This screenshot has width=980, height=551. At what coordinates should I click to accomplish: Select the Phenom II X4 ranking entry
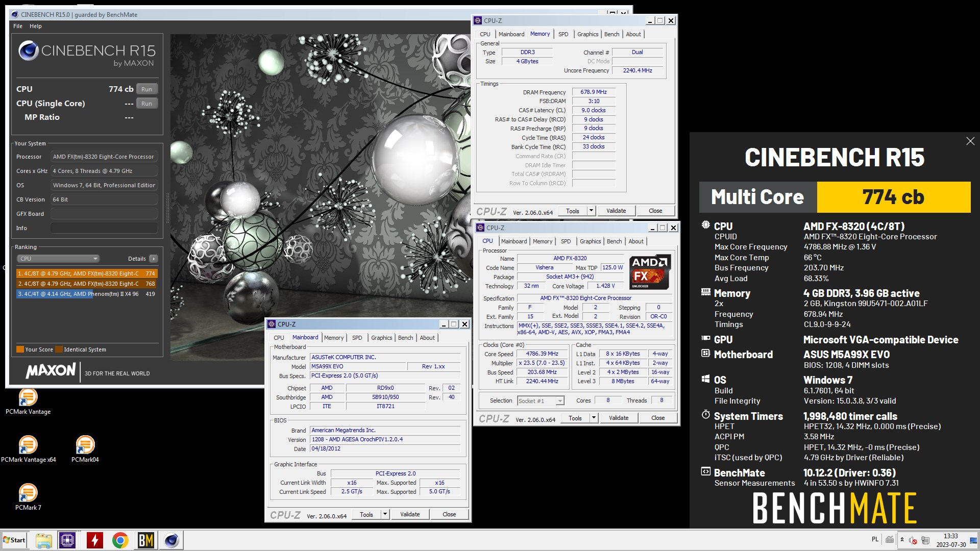click(87, 294)
